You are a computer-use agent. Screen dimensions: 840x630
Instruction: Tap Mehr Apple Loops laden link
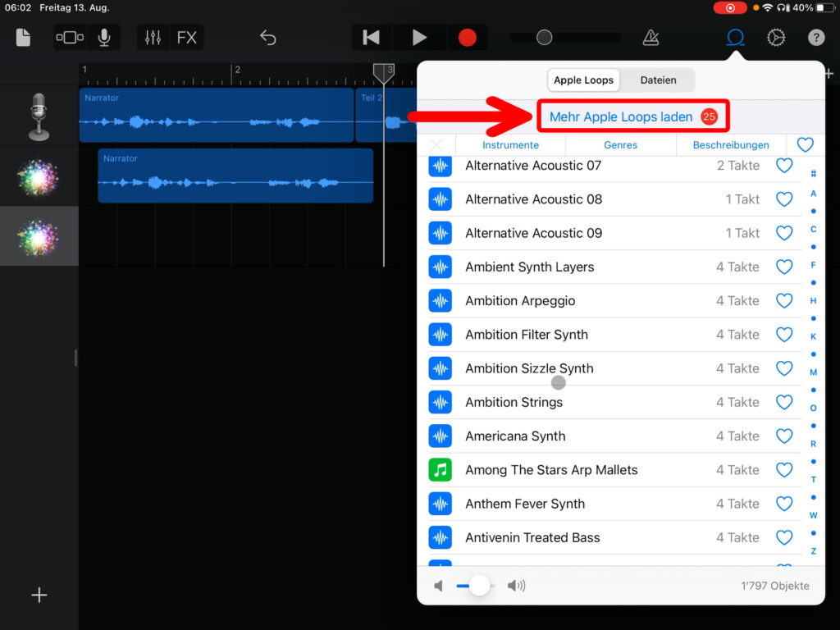(621, 117)
